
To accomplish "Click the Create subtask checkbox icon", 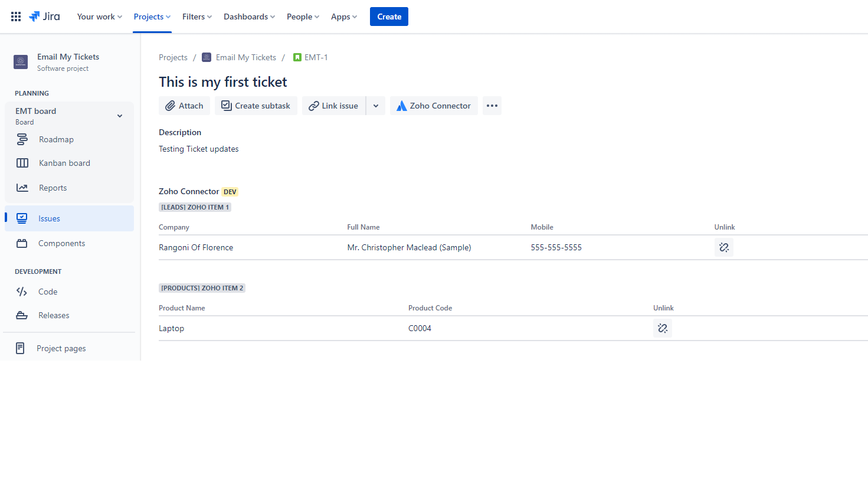I will pos(226,106).
